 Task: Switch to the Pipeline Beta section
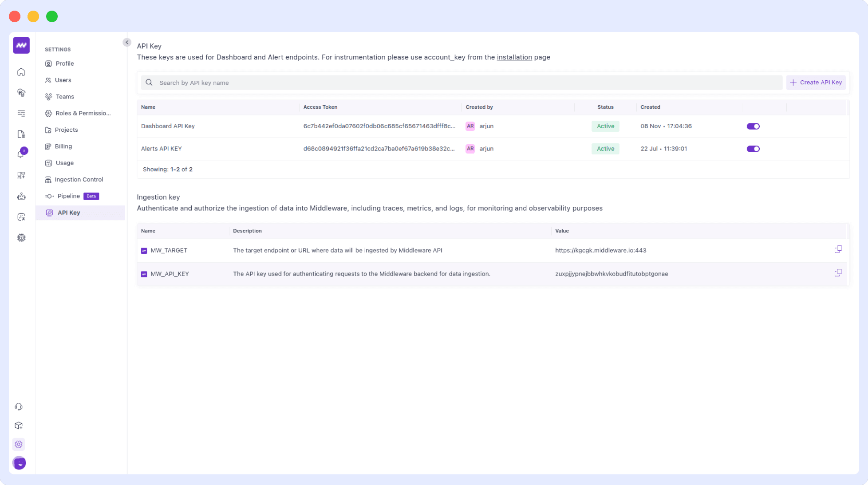69,196
